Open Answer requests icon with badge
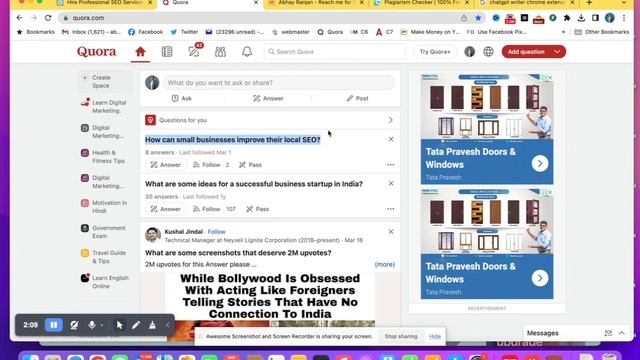 [x=194, y=51]
